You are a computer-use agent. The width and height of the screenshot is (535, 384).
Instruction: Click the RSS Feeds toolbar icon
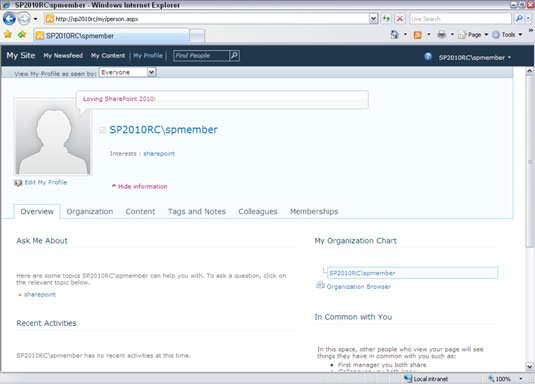(418, 35)
